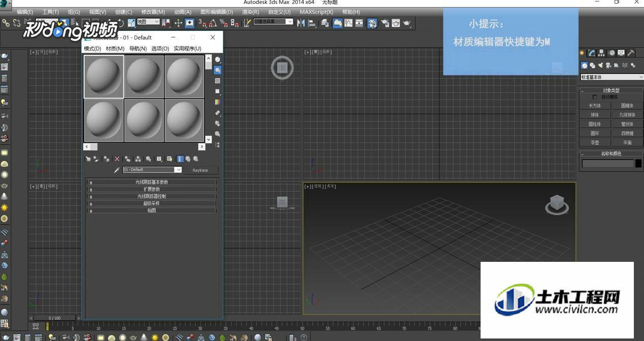
Task: Click the Sample UV Tiling icon
Action: [x=218, y=91]
